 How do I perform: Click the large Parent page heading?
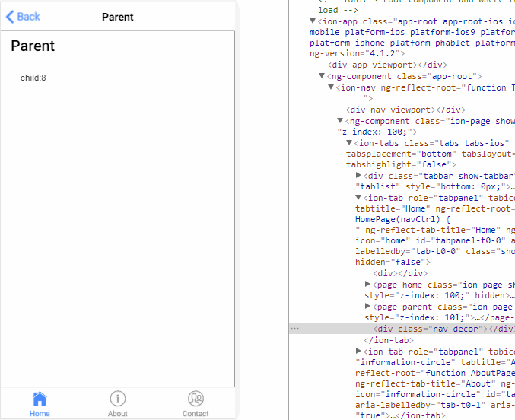point(33,46)
